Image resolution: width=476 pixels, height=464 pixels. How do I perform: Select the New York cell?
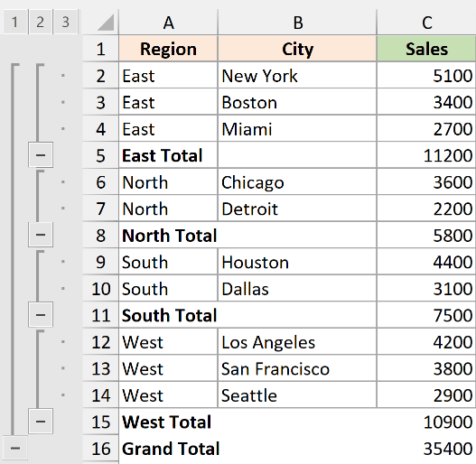coord(297,75)
